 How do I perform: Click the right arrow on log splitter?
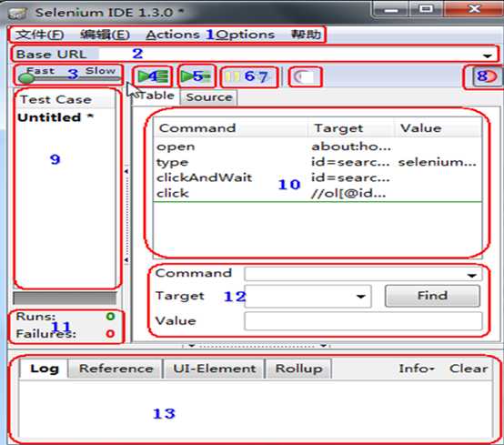pyautogui.click(x=324, y=346)
